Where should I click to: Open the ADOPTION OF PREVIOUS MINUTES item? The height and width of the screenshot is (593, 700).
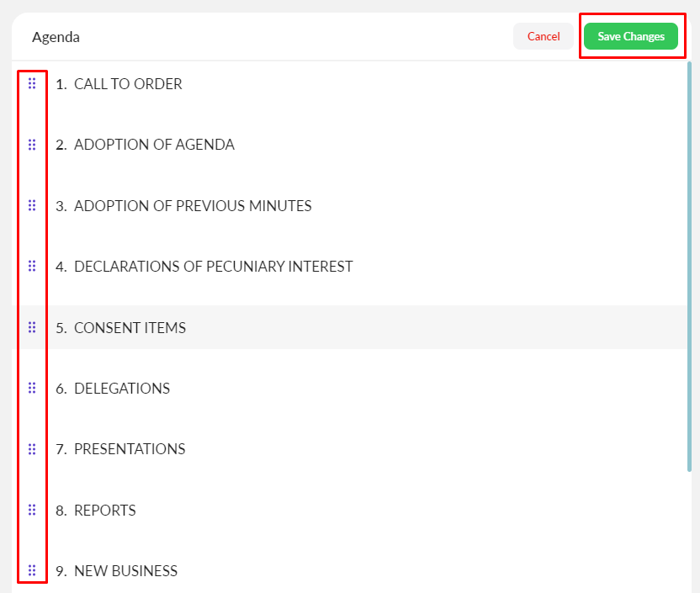[193, 206]
